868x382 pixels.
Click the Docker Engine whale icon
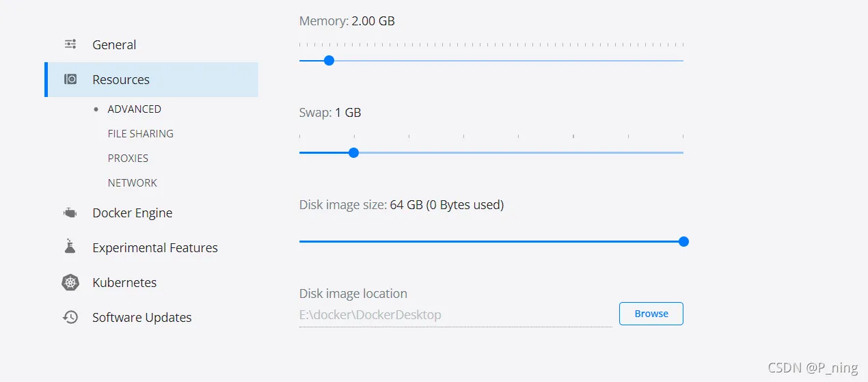pos(70,213)
